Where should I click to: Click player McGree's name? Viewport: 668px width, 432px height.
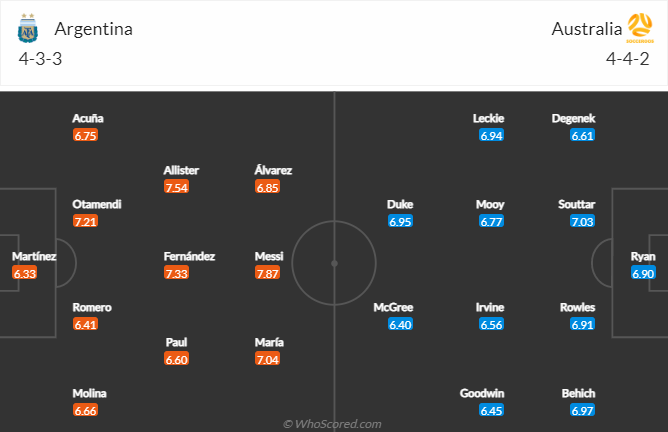393,308
